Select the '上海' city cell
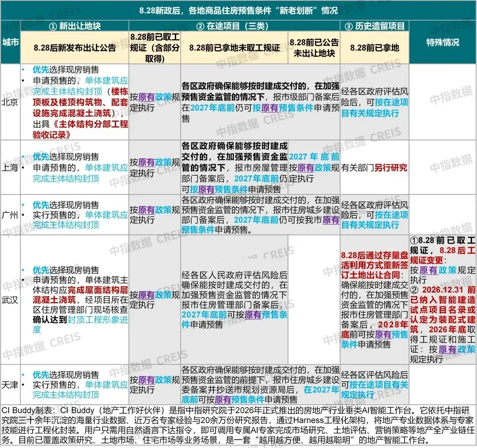 tap(10, 167)
